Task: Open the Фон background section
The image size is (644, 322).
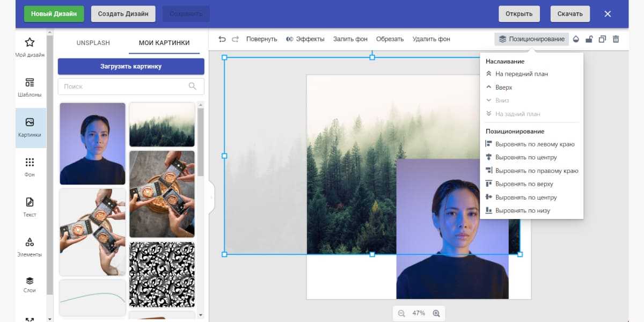Action: (30, 167)
